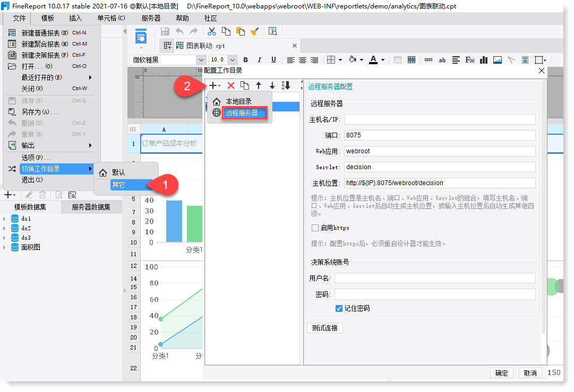Click the 取消 button
Screen dimensions: 574x392
[x=530, y=373]
